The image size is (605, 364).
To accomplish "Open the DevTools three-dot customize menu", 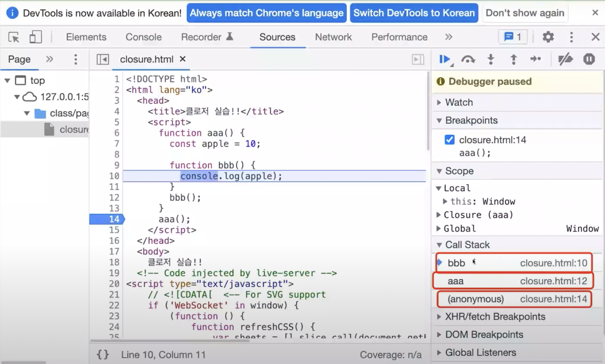I will coord(571,37).
